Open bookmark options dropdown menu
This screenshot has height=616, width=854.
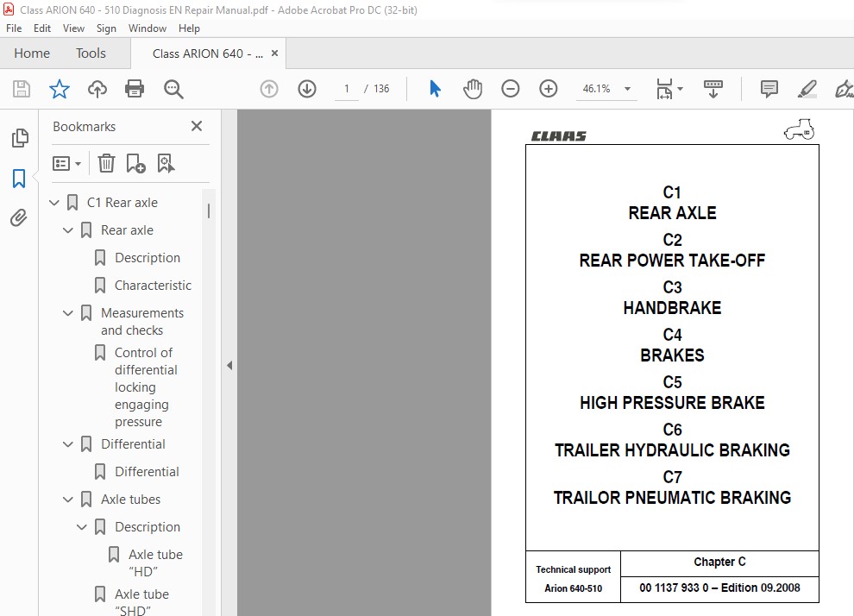(66, 163)
